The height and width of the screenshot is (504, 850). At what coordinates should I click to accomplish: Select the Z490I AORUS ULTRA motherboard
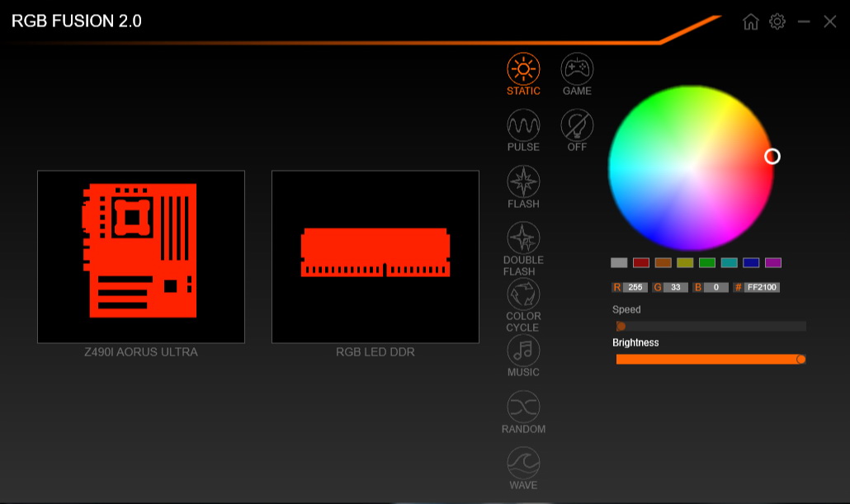tap(141, 257)
